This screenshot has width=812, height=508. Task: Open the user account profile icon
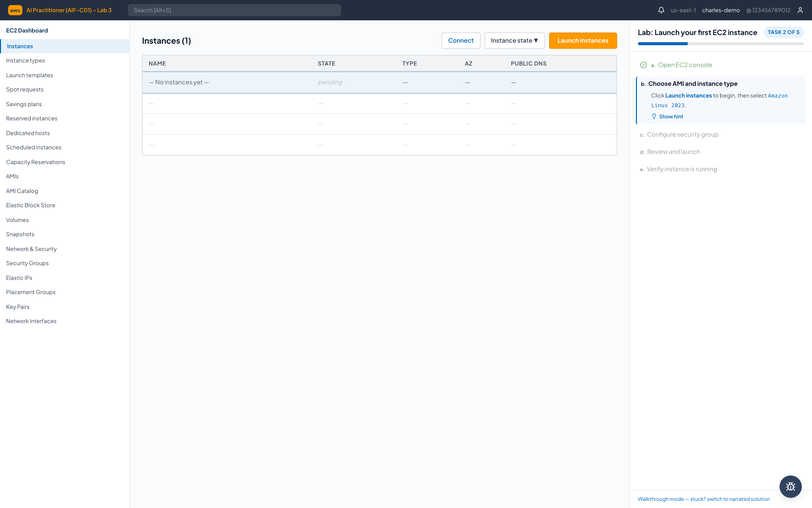click(800, 10)
